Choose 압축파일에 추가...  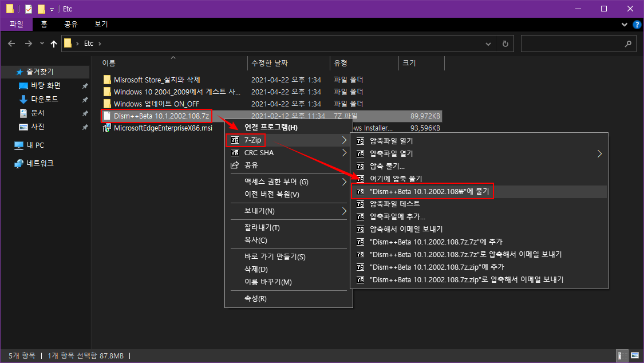479,216
